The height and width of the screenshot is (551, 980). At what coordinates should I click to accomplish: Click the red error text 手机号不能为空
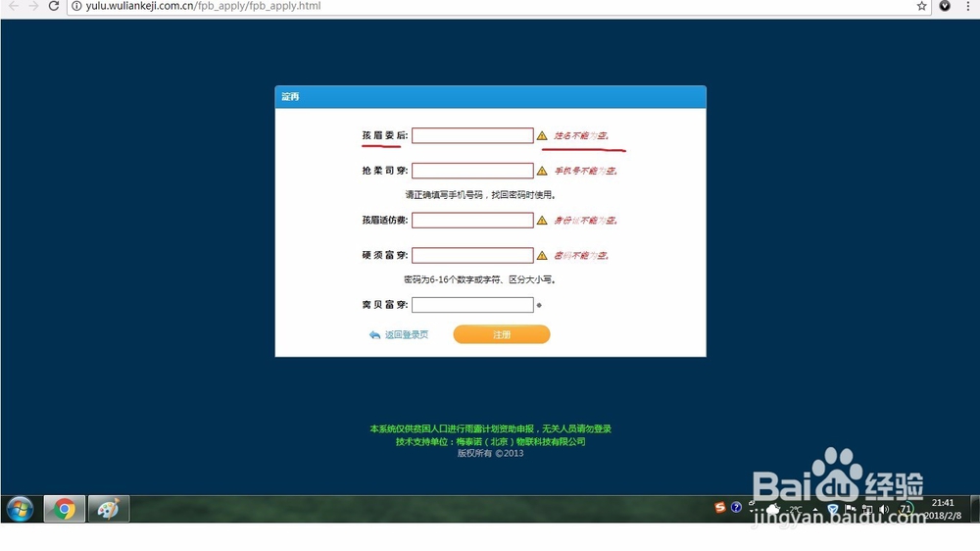click(586, 171)
